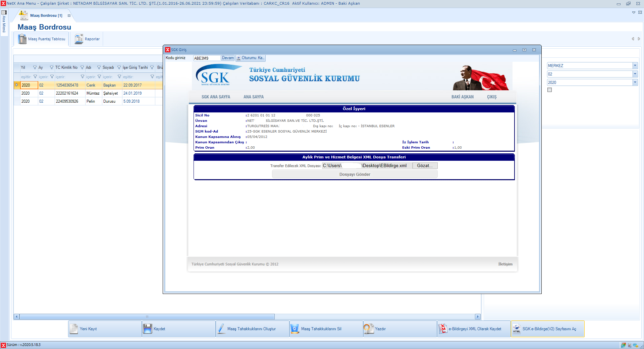644x349 pixels.
Task: Click BAKİ AŞKAN menu item
Action: click(463, 97)
